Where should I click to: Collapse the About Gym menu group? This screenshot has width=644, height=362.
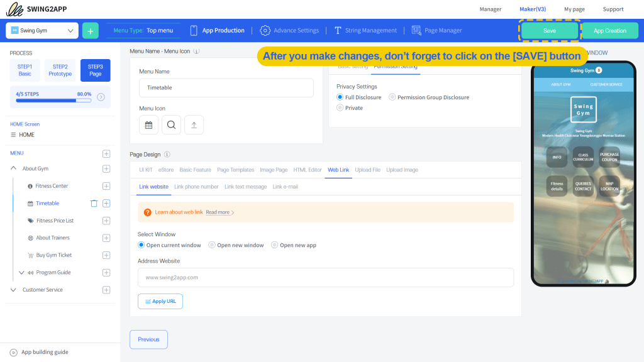coord(14,168)
